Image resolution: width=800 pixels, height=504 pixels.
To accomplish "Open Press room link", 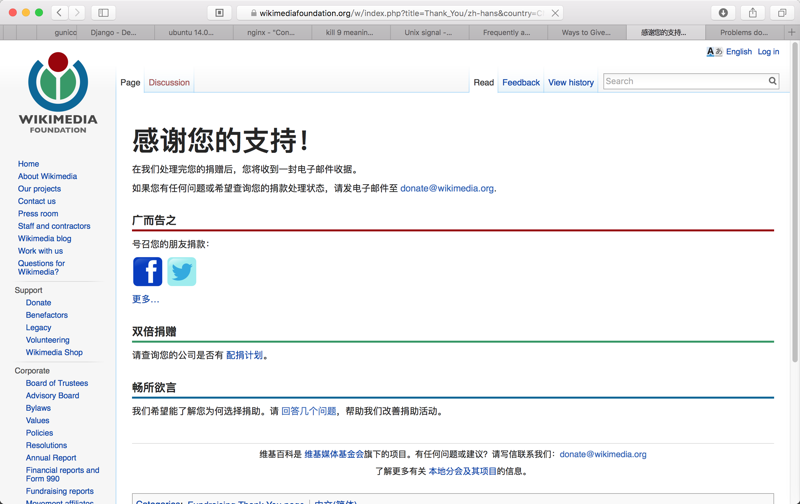I will pos(38,214).
